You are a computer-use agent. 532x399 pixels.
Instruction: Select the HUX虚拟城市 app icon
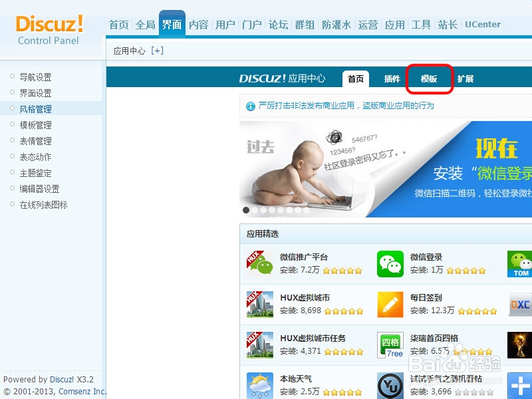coord(260,305)
